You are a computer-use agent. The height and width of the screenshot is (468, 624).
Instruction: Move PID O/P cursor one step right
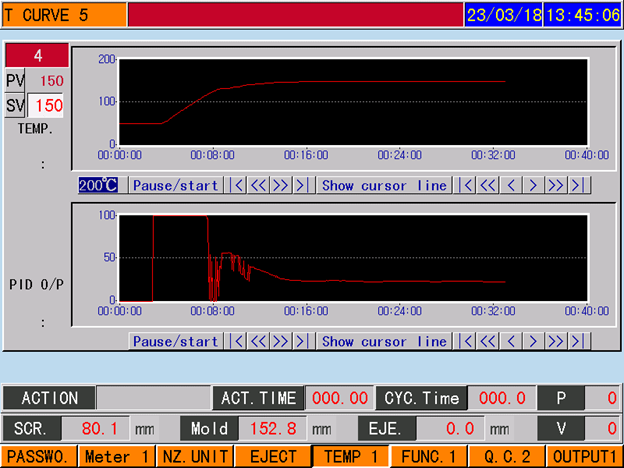click(x=534, y=341)
